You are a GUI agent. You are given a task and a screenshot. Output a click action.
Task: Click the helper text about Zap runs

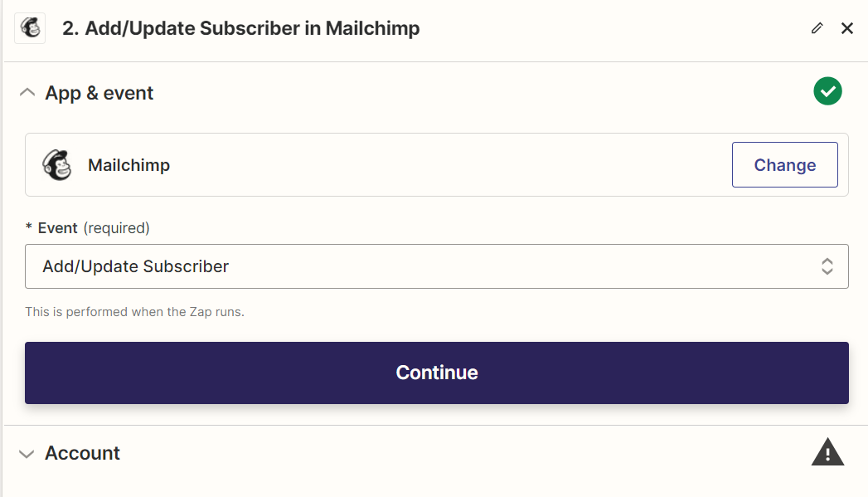[x=134, y=312]
